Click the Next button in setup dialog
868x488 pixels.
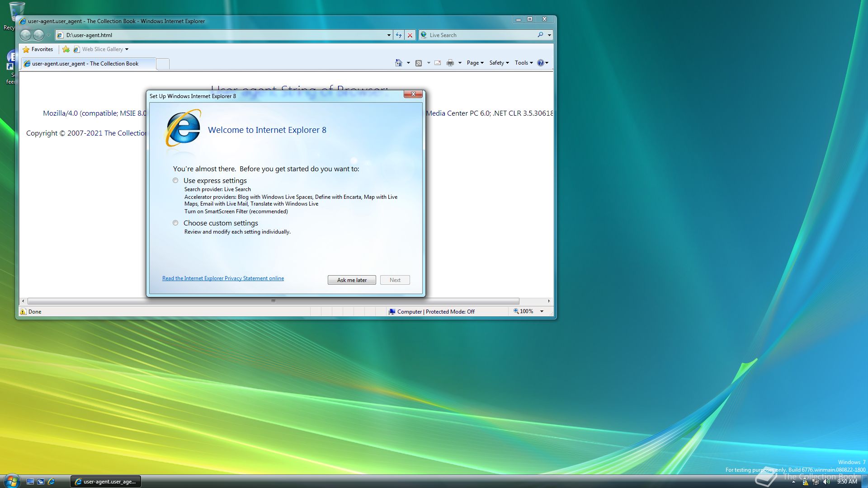tap(395, 280)
